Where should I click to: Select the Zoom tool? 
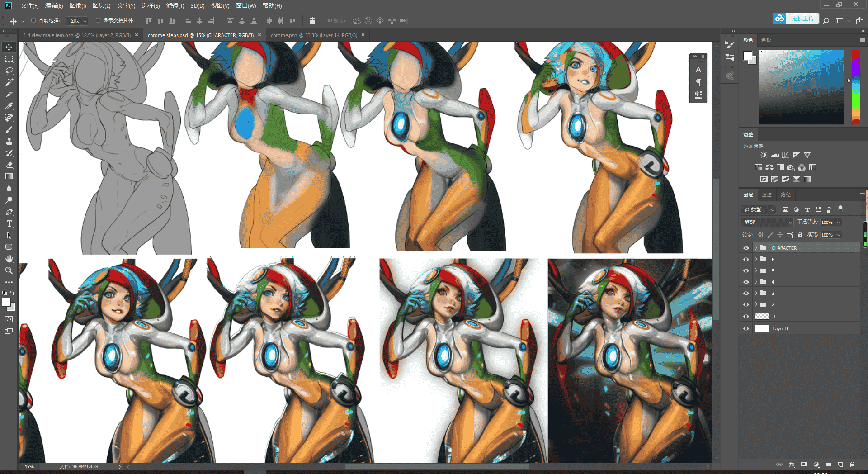9,270
